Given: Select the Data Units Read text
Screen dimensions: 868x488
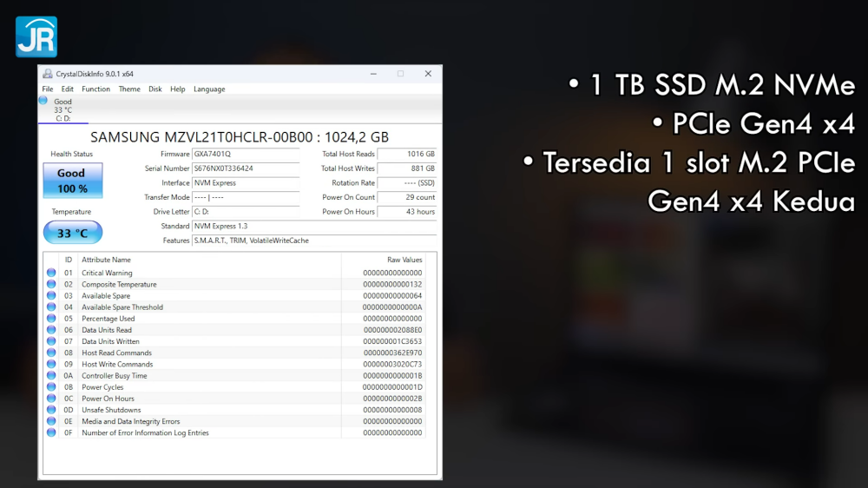Looking at the screenshot, I should click(x=107, y=330).
